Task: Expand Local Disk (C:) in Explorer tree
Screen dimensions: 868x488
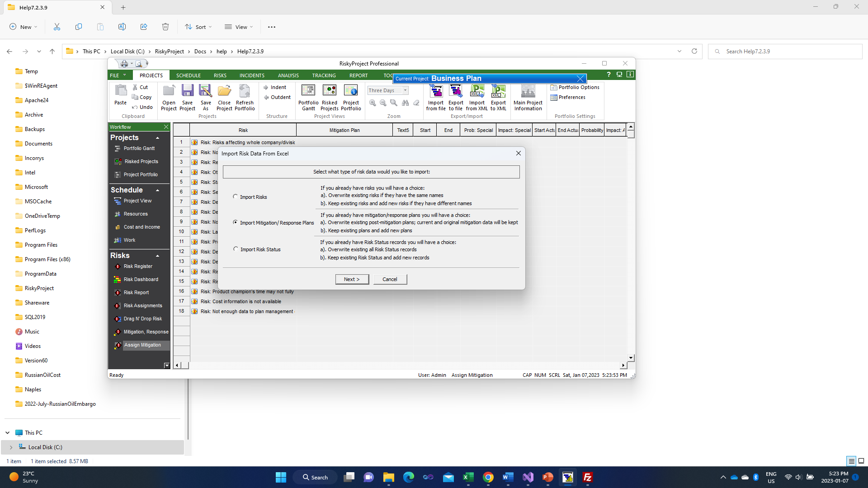Action: 11,447
